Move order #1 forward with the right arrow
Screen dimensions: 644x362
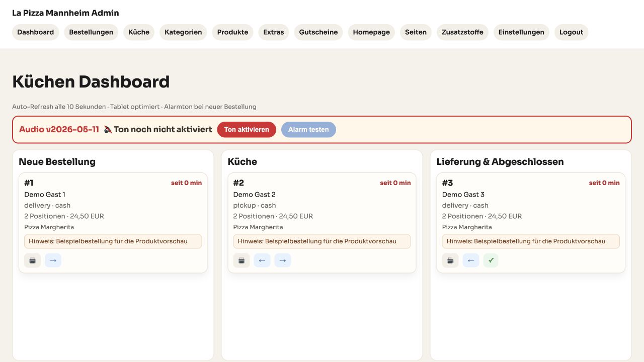click(53, 260)
